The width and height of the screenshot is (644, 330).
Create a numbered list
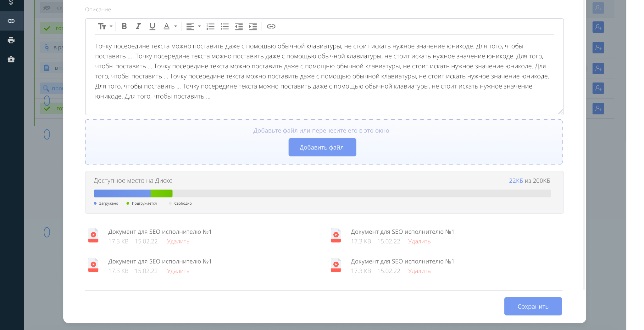click(210, 26)
